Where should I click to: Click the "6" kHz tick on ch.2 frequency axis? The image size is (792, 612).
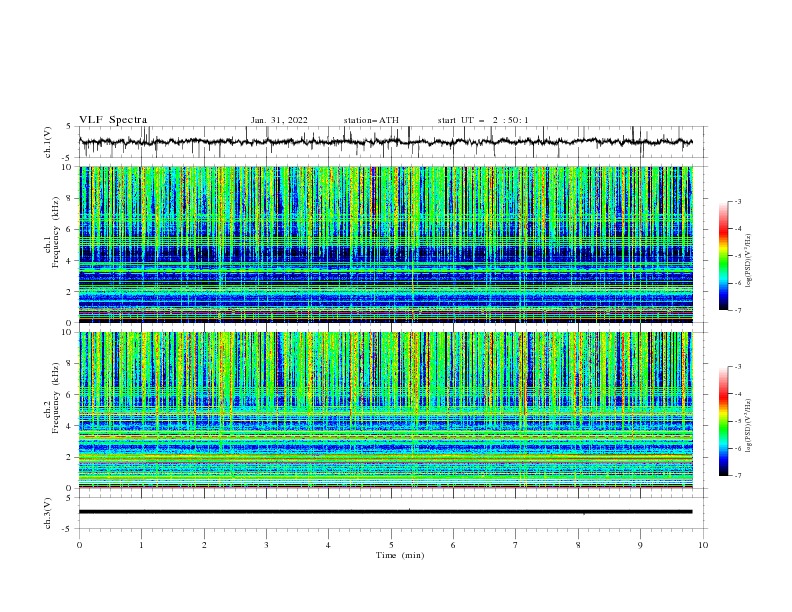71,395
